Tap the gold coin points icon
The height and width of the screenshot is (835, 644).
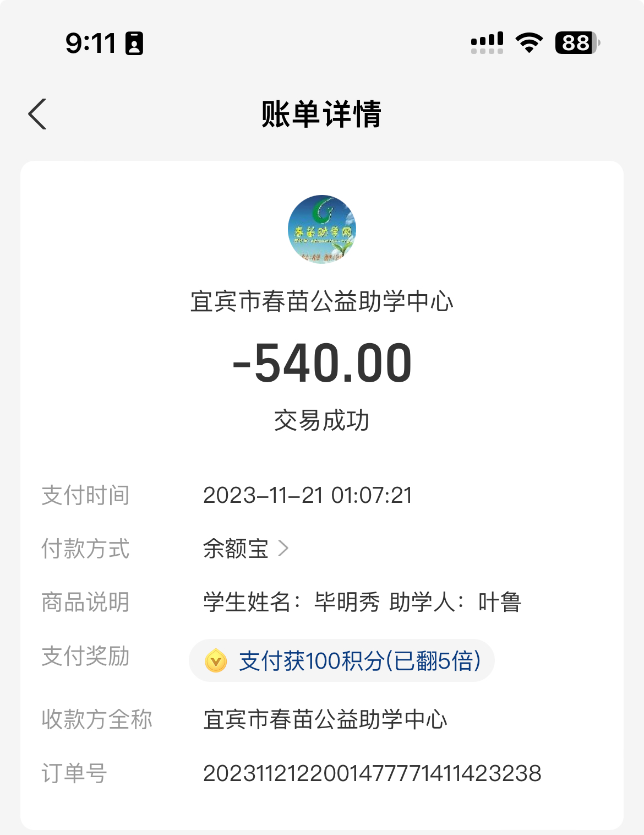coord(216,660)
